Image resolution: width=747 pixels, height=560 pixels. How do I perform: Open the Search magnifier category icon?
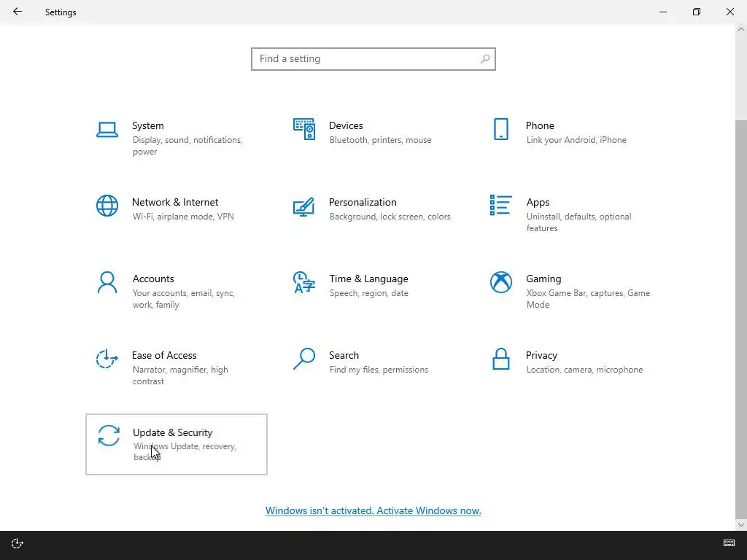pyautogui.click(x=304, y=359)
